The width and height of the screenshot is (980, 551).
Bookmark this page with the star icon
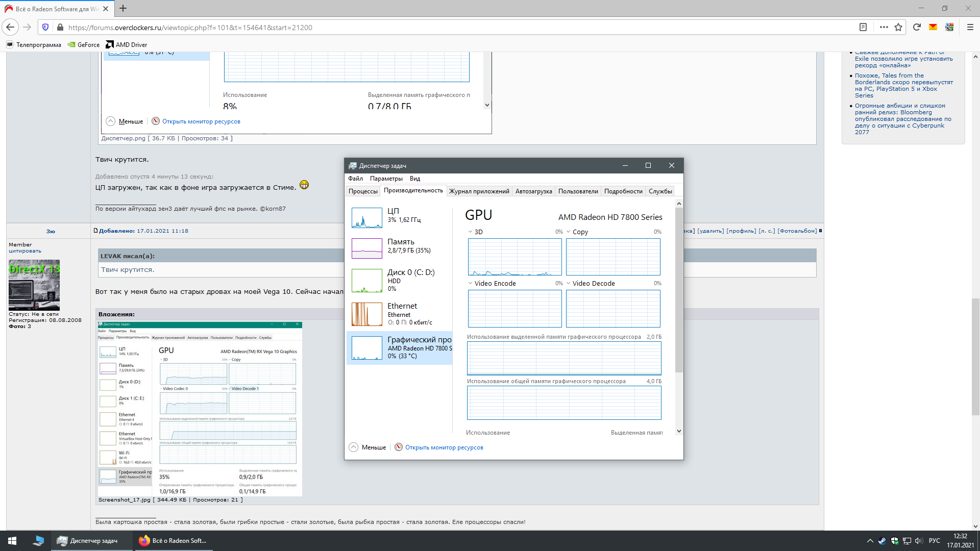[898, 28]
